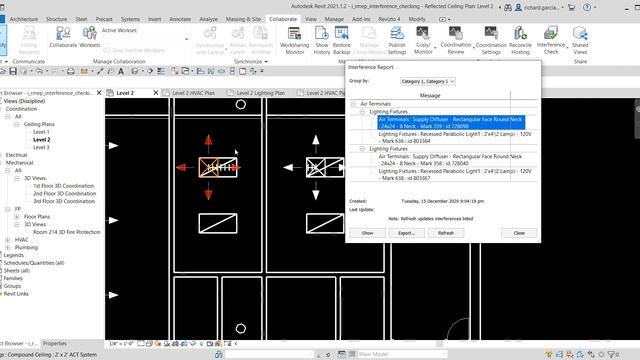Expand the Plumbing node in Project Browser
Screen dimensions: 640x360
point(7,247)
